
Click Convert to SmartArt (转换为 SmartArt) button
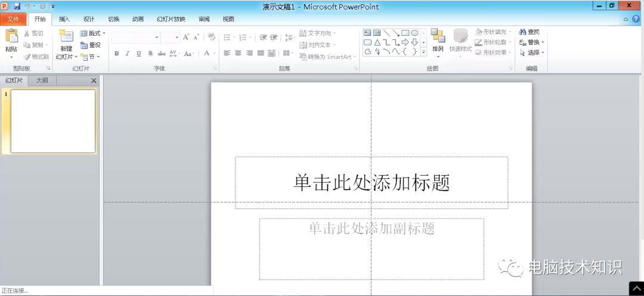327,57
